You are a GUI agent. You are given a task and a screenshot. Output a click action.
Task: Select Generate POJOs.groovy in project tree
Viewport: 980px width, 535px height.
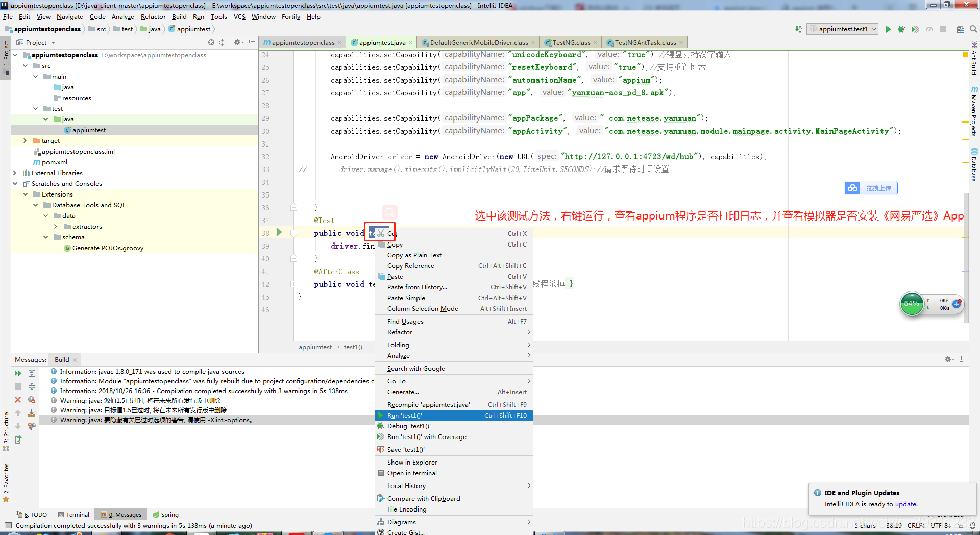108,248
